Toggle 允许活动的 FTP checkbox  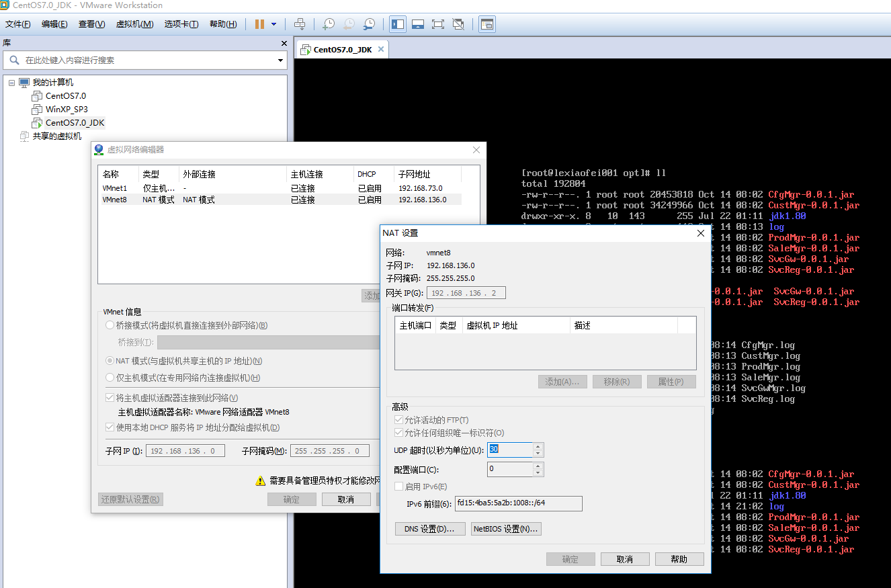coord(399,420)
